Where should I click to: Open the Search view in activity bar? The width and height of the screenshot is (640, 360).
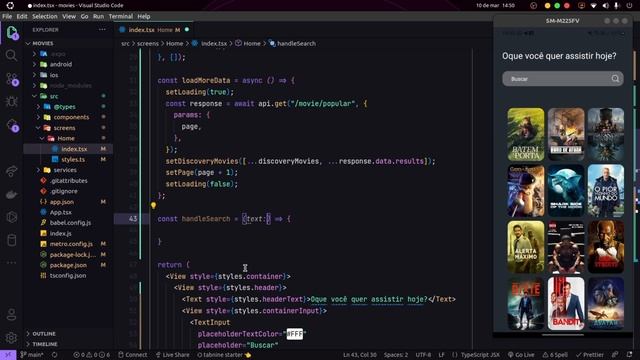(x=11, y=55)
